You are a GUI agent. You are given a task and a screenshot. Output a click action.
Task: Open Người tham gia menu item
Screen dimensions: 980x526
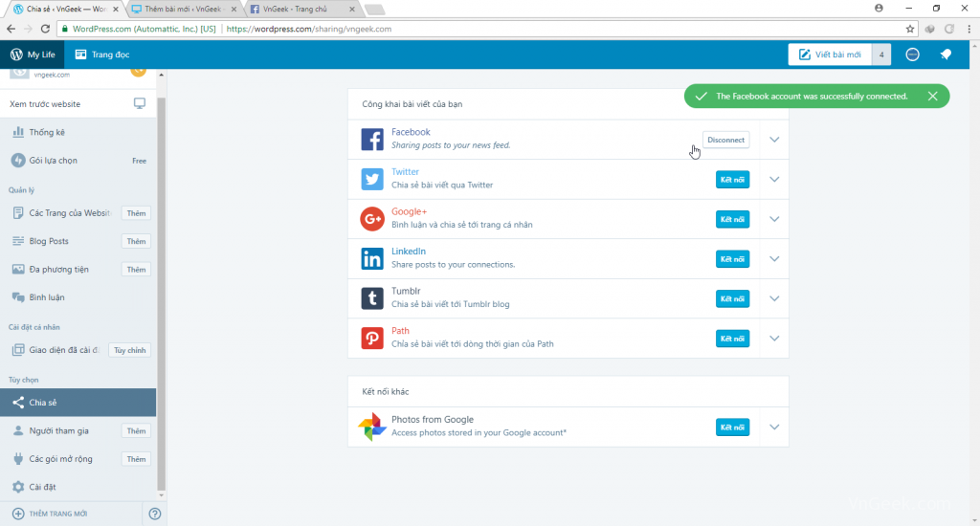coord(58,430)
